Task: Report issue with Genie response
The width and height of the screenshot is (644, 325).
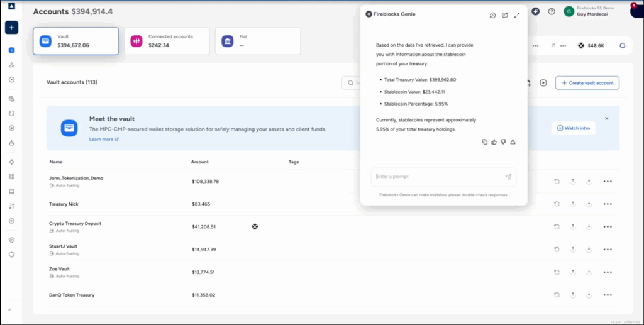Action: click(513, 142)
